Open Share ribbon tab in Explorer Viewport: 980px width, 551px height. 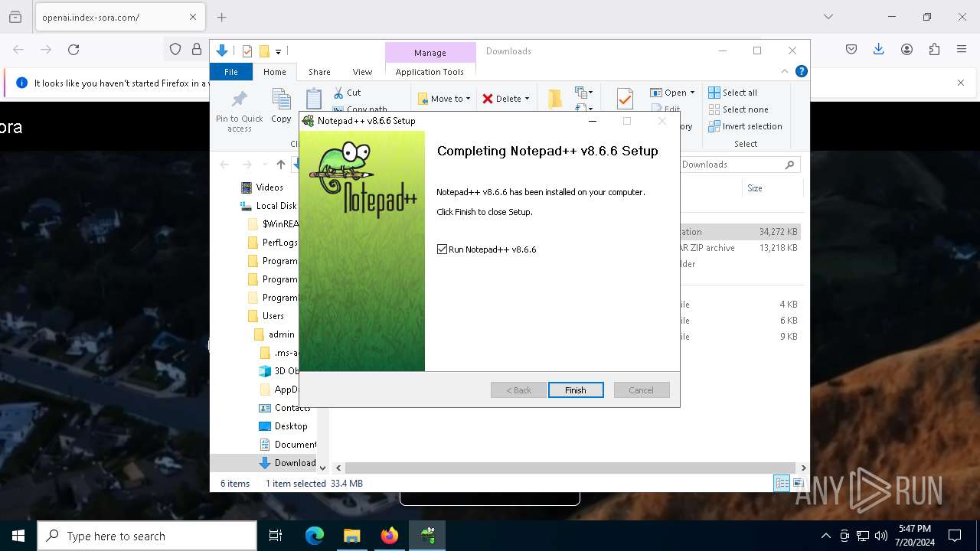319,72
